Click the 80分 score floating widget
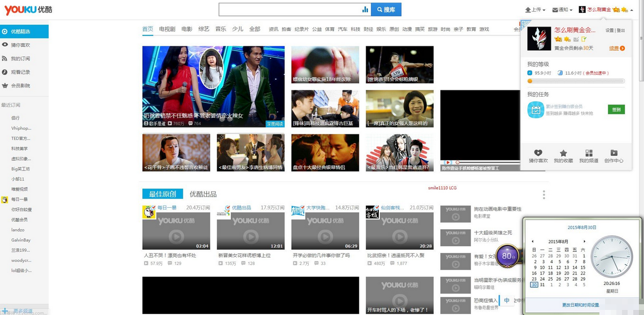Screen dimensions: 644x315 click(x=507, y=256)
